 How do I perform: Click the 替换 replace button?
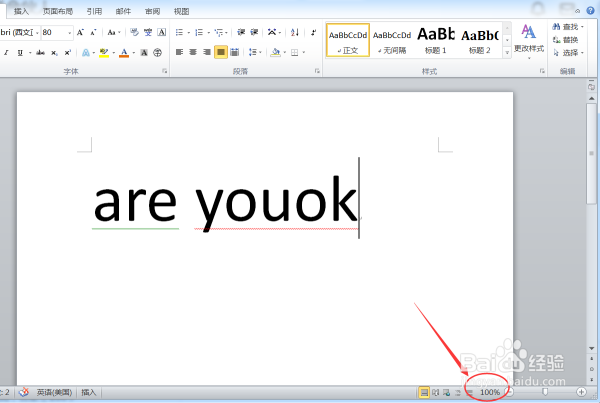[566, 40]
